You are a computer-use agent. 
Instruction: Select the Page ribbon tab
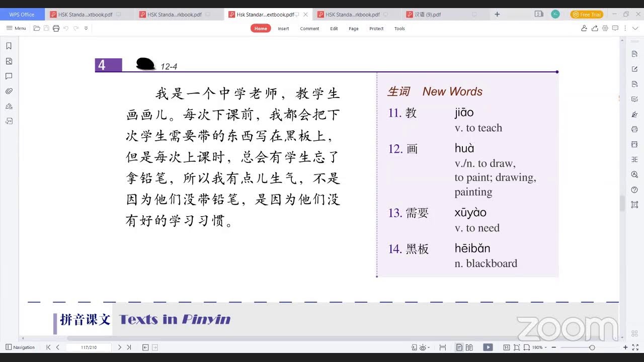coord(354,29)
